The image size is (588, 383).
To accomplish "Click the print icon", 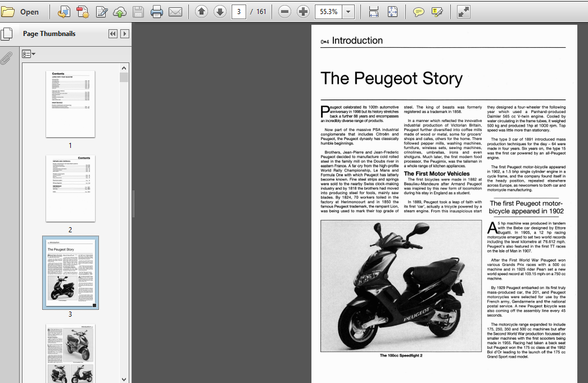I will [157, 12].
